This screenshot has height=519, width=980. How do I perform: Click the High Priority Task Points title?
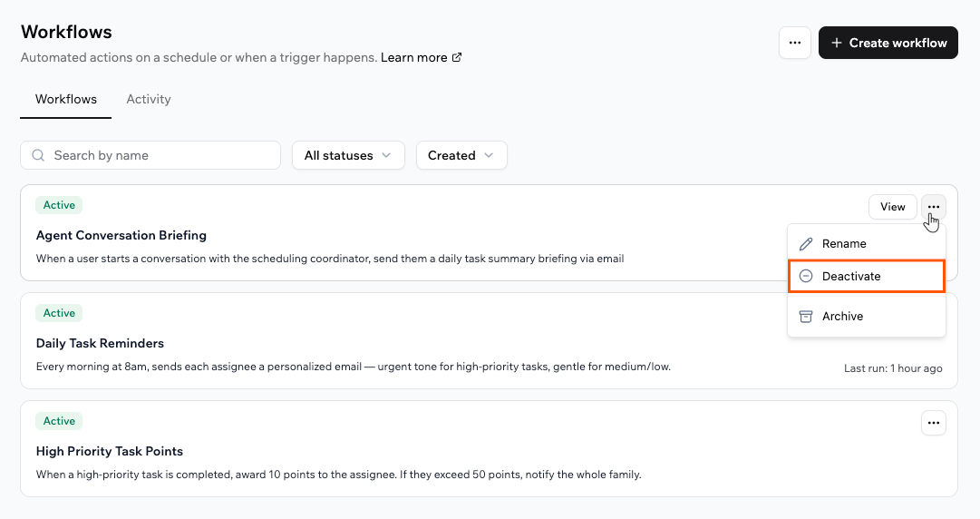pos(110,452)
